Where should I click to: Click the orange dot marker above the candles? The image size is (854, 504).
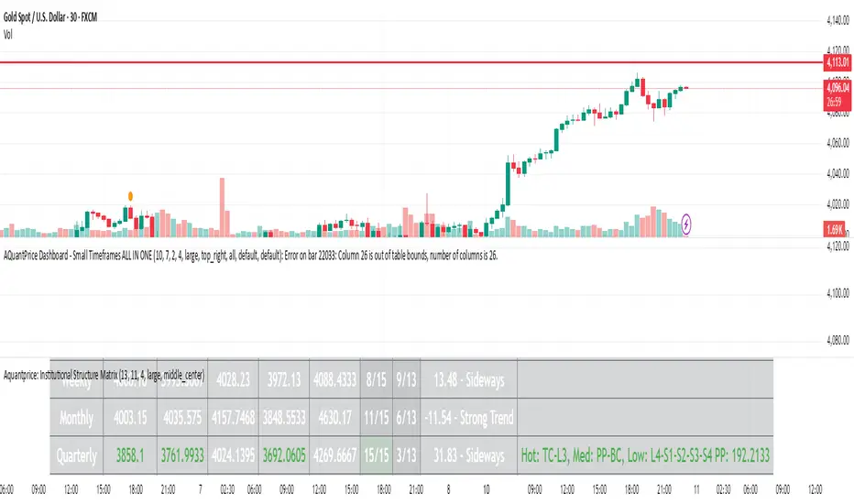pos(131,195)
